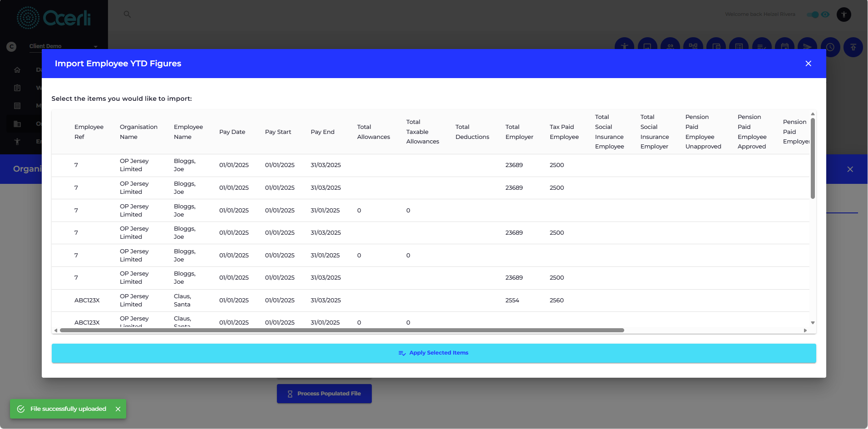Click the scroll right arrow below the table

click(x=805, y=330)
